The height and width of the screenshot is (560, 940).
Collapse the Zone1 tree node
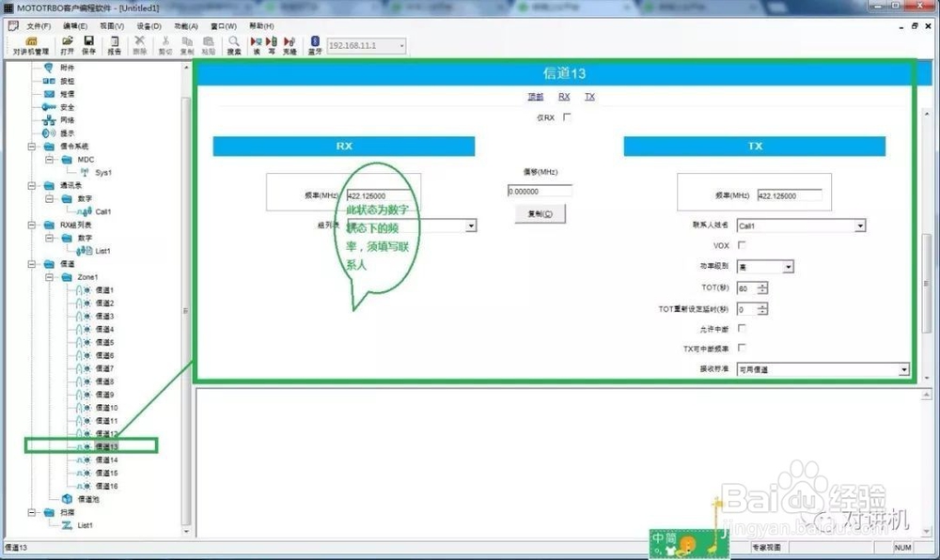pos(50,276)
